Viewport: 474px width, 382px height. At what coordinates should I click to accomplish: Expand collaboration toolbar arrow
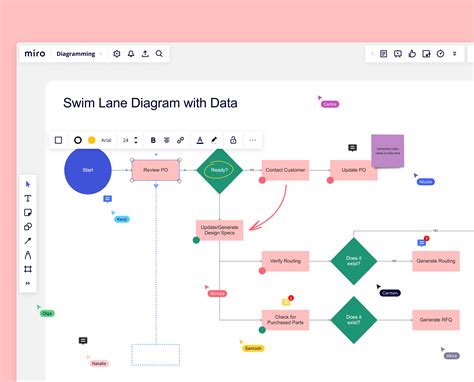(372, 54)
